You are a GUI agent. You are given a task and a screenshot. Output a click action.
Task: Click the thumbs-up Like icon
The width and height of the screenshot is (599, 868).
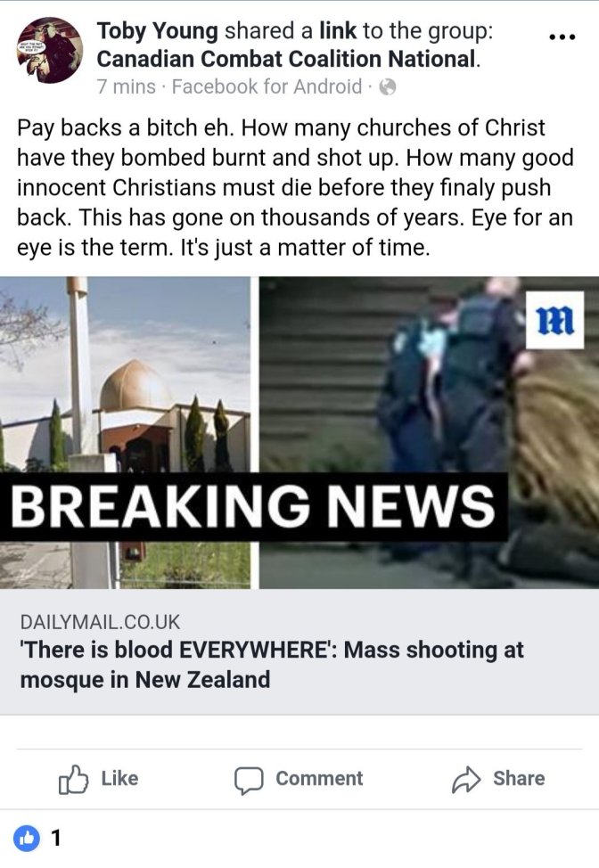73,780
